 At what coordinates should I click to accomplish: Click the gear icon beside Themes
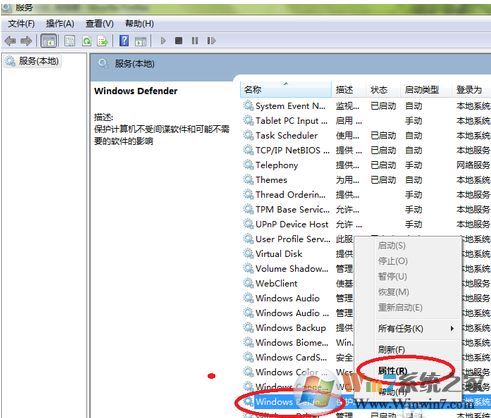248,180
